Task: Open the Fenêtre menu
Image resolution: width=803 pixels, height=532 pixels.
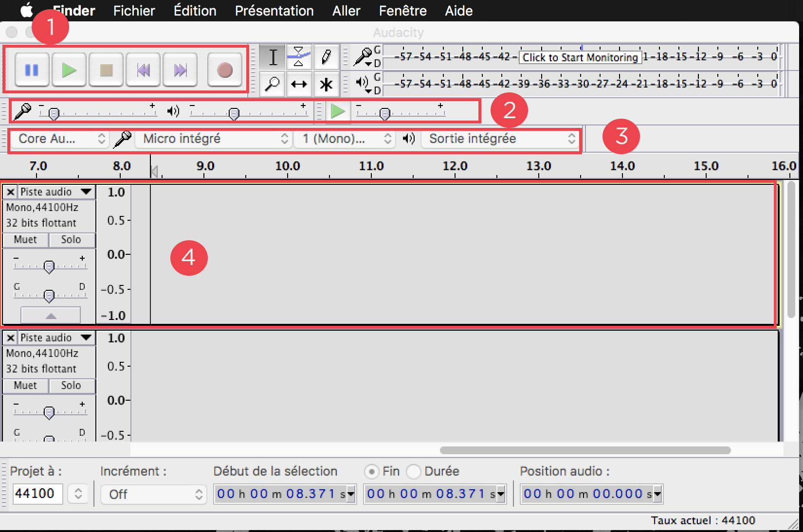Action: (402, 11)
